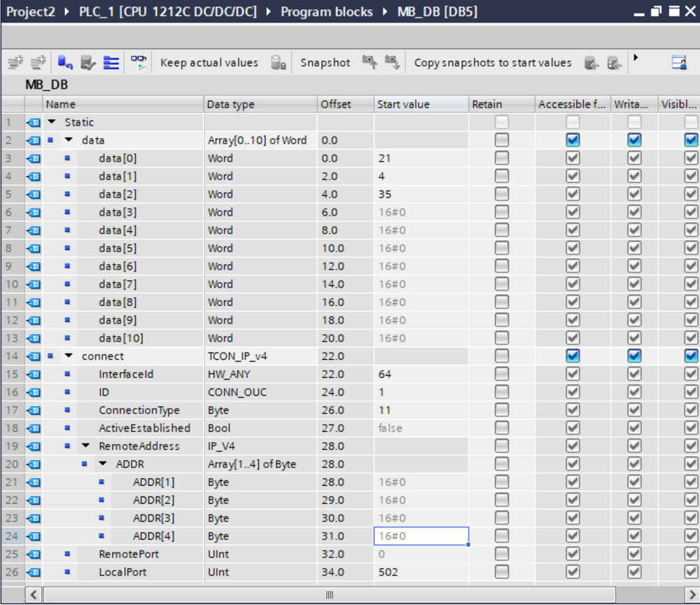This screenshot has height=605, width=700.
Task: Click the lock icon beside Keep actual values
Action: [279, 62]
